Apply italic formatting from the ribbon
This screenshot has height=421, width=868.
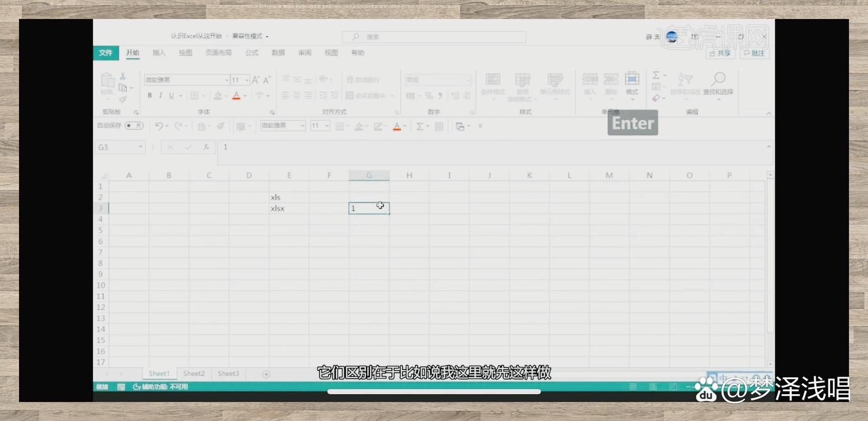pos(160,95)
